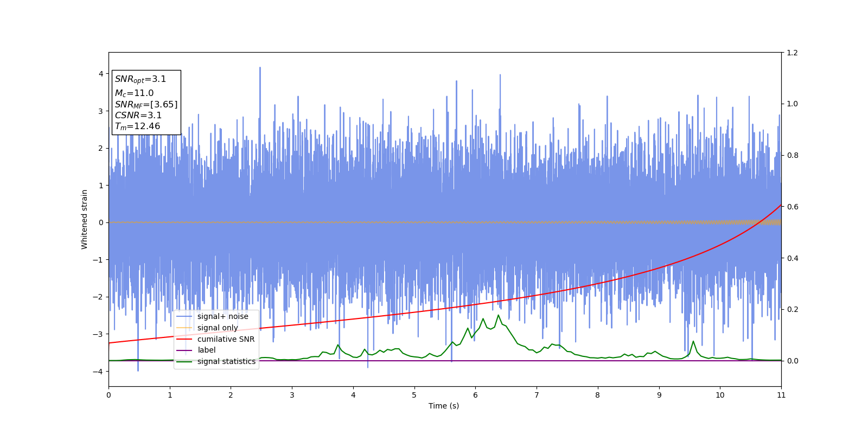
Task: Click the red line sample beside 'cumilative SNR'
Action: [184, 339]
